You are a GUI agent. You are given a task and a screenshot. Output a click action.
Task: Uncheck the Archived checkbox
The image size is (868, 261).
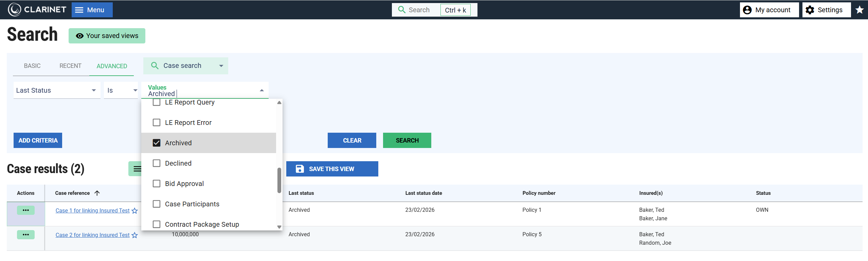(x=157, y=143)
